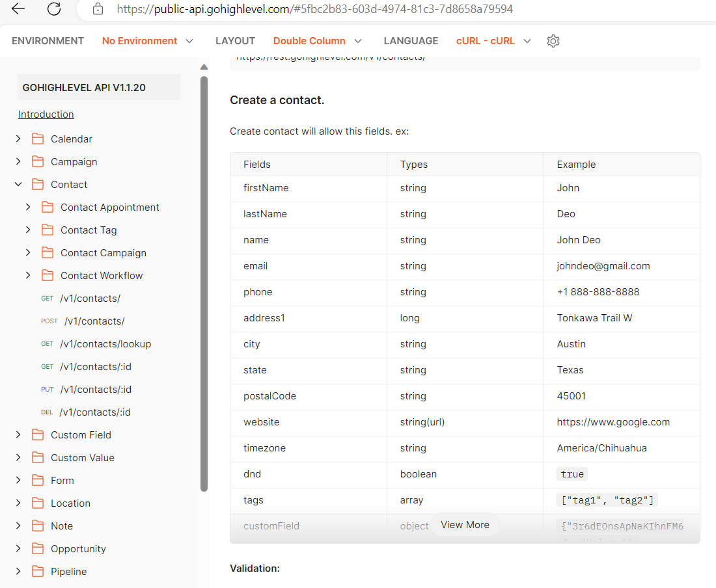Select POST /v1/contacts/ endpoint

point(94,321)
